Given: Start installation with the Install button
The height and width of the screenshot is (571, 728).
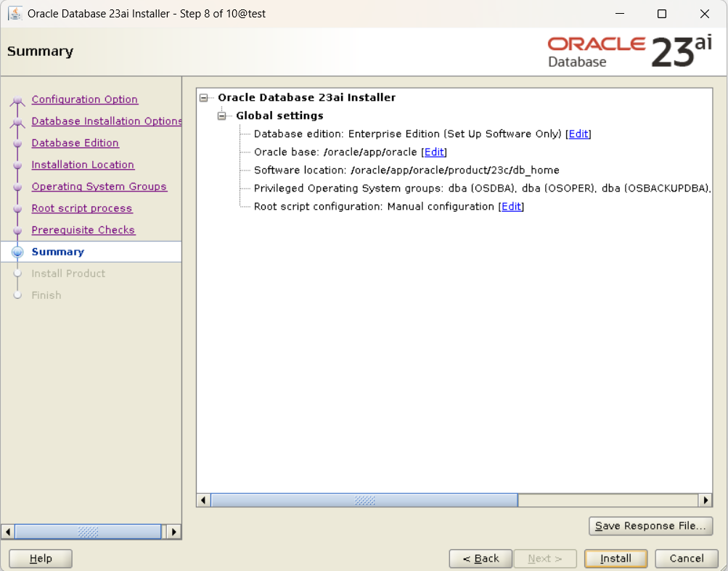Looking at the screenshot, I should point(615,559).
